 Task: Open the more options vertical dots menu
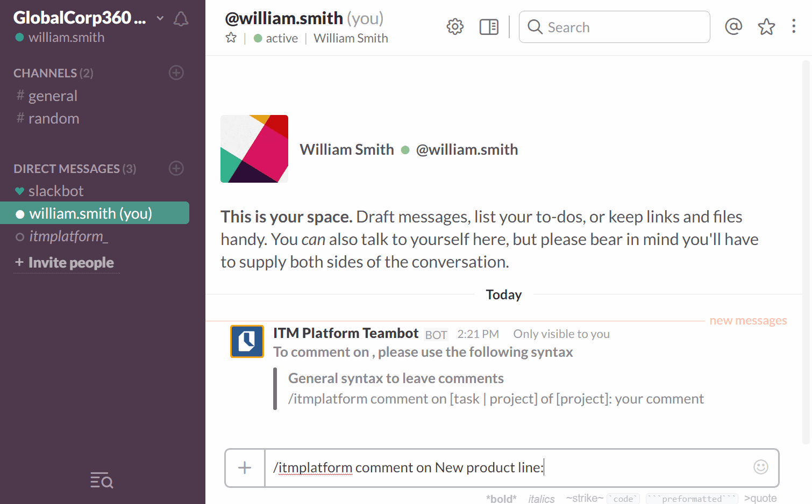[x=794, y=26]
